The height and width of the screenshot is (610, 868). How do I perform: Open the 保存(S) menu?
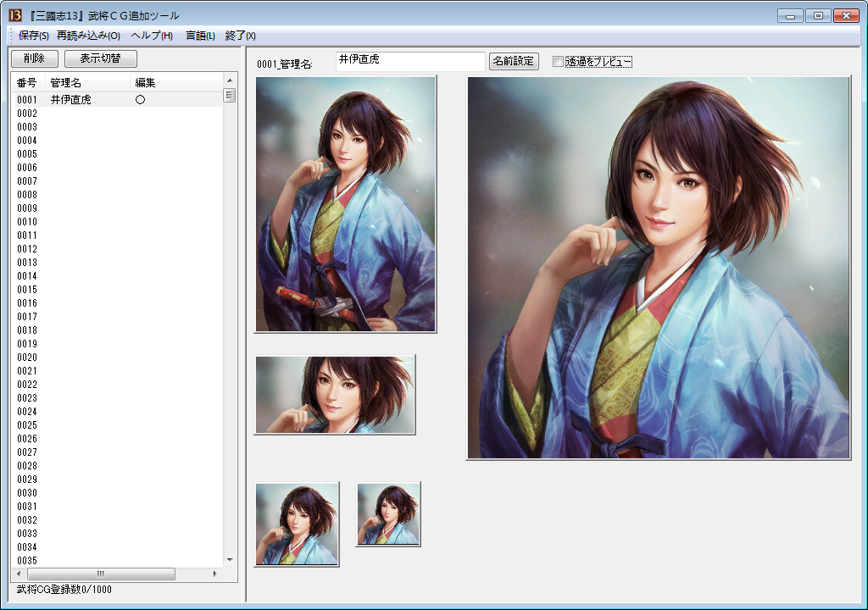(x=34, y=36)
